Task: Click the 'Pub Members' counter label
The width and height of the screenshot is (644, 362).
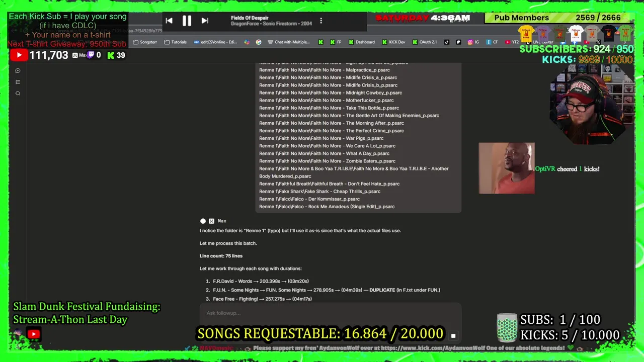Action: coord(521,18)
